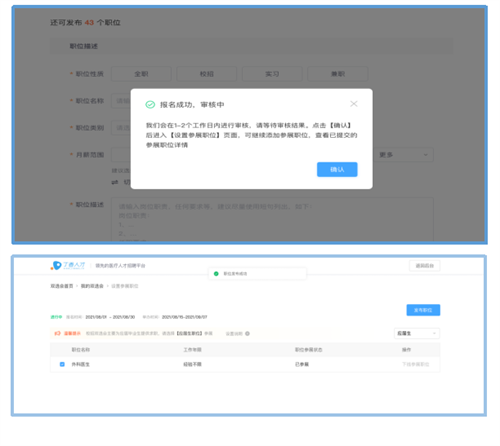The width and height of the screenshot is (500, 446).
Task: Select the 兼职 job type option
Action: pos(338,74)
